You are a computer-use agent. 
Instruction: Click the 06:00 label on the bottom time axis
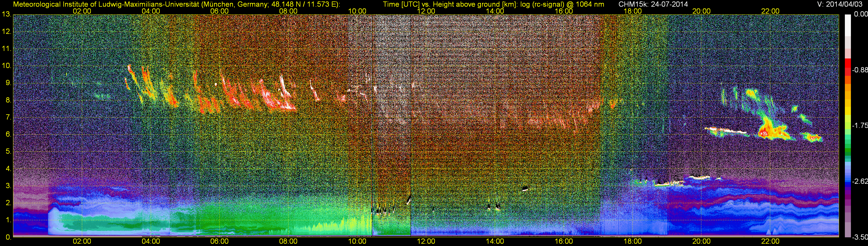click(219, 241)
